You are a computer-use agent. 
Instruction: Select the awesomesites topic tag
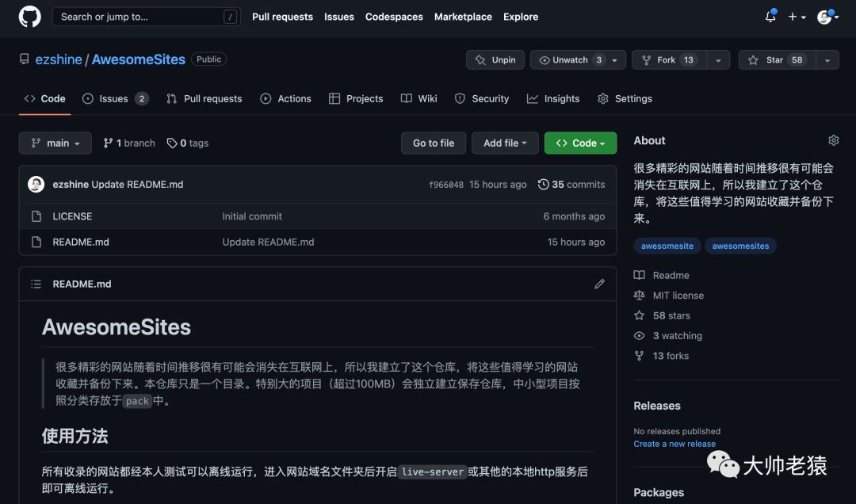point(740,246)
